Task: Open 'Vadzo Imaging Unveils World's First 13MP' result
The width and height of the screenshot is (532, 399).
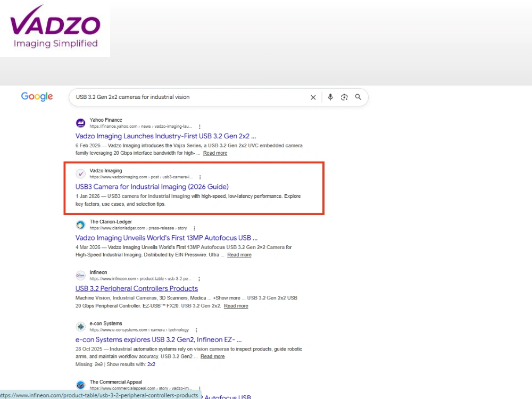Action: pos(166,238)
